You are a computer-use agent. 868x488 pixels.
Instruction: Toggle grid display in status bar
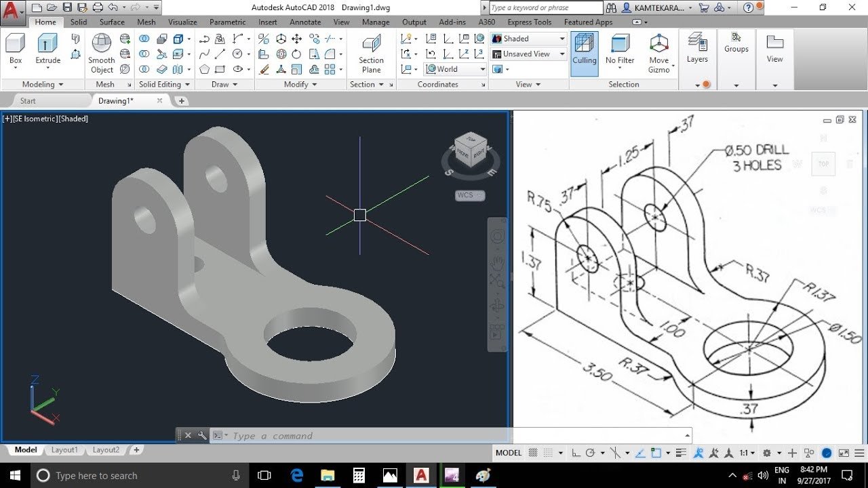click(533, 453)
